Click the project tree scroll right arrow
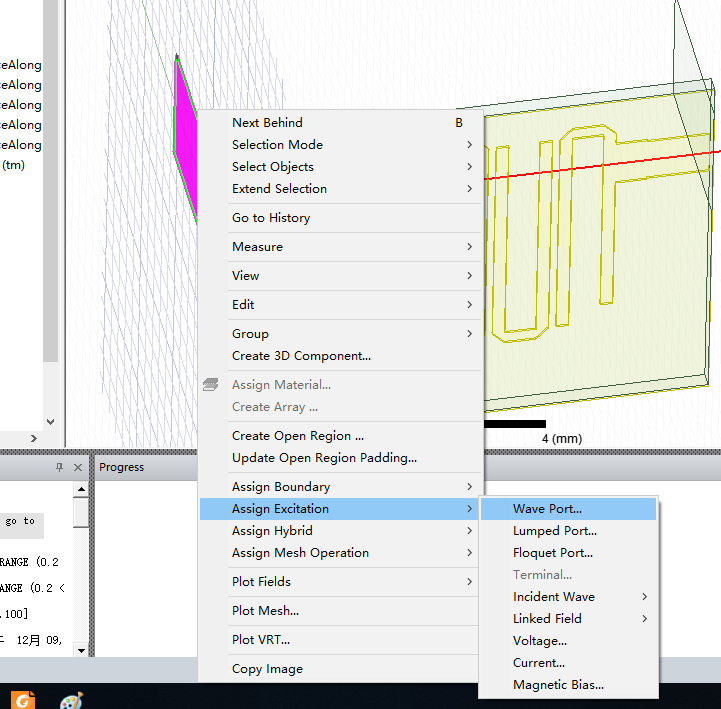 coord(34,439)
